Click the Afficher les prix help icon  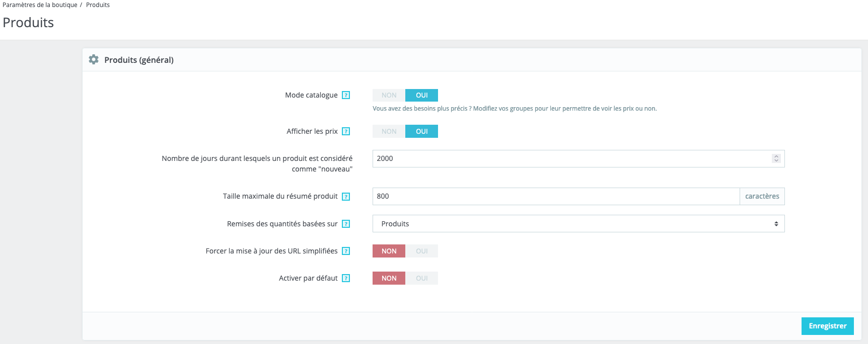[346, 131]
